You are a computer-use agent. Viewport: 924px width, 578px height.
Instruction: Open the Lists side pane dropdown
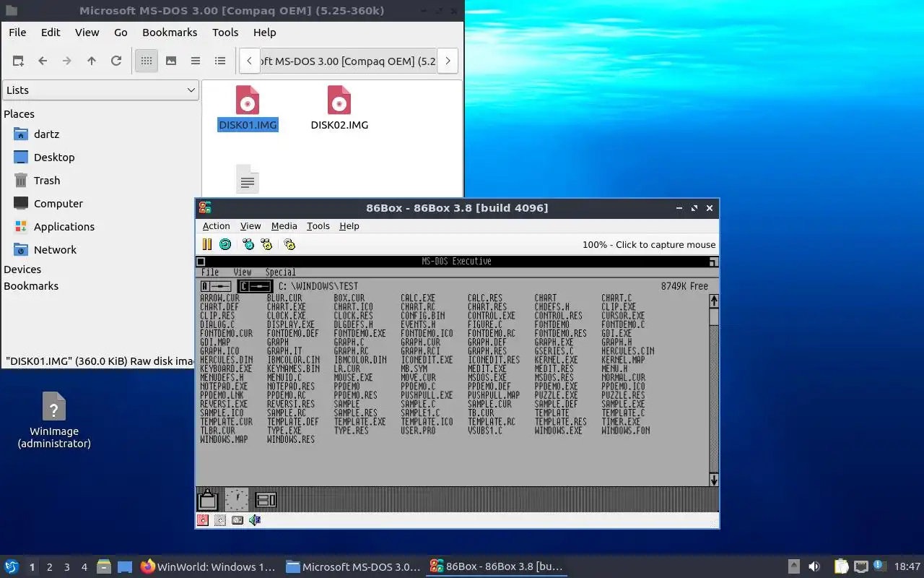coord(100,90)
